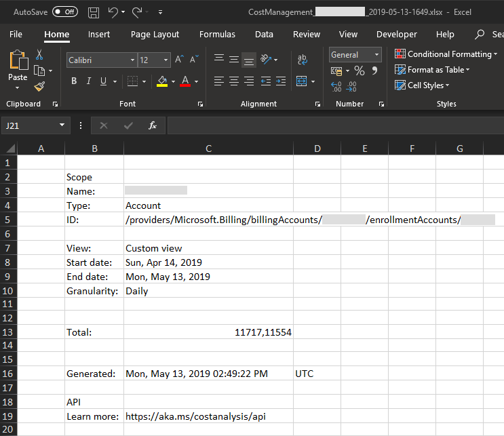Click the Percent Style icon
This screenshot has height=436, width=504.
[360, 71]
